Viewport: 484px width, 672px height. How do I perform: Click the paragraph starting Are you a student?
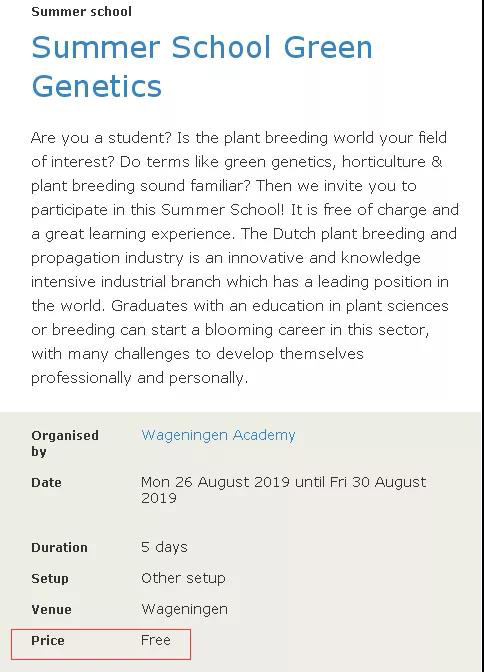tap(245, 258)
